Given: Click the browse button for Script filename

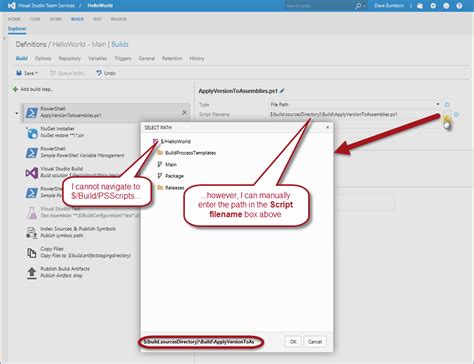Looking at the screenshot, I should coord(447,114).
